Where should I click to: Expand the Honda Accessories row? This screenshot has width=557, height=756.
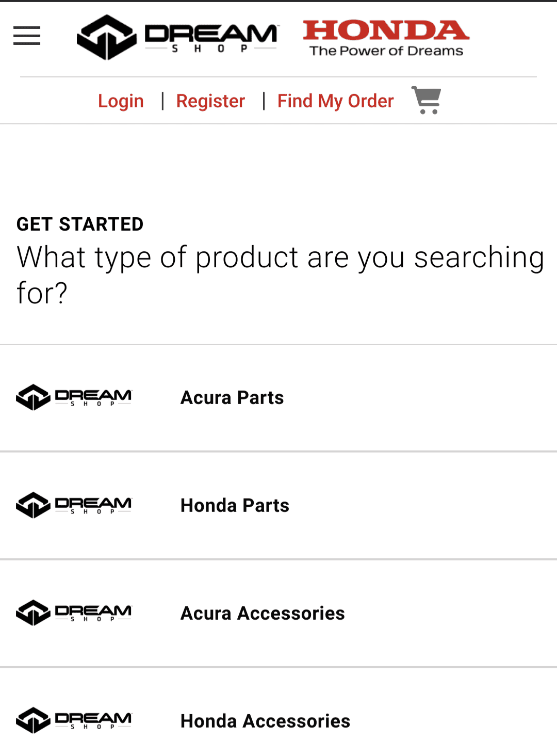point(278,720)
